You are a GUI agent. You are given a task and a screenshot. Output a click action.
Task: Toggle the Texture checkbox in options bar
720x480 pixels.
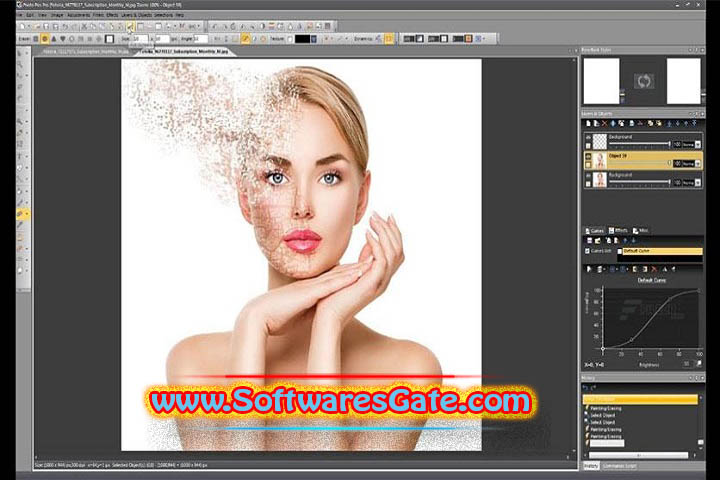(x=290, y=39)
